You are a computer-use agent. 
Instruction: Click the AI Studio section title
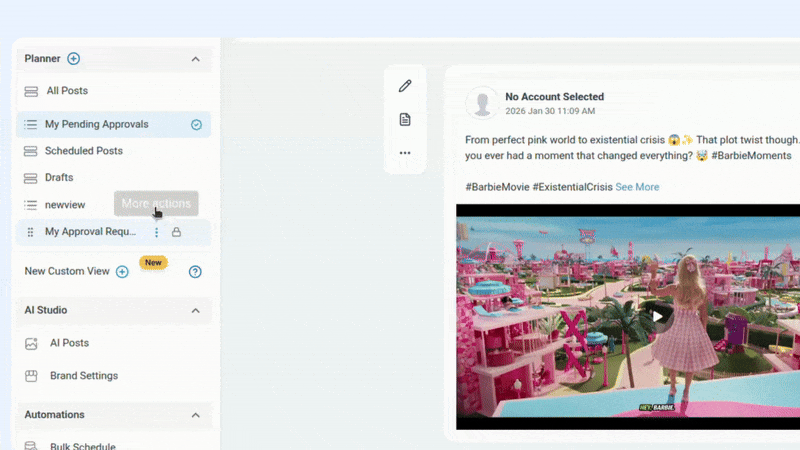pyautogui.click(x=46, y=310)
